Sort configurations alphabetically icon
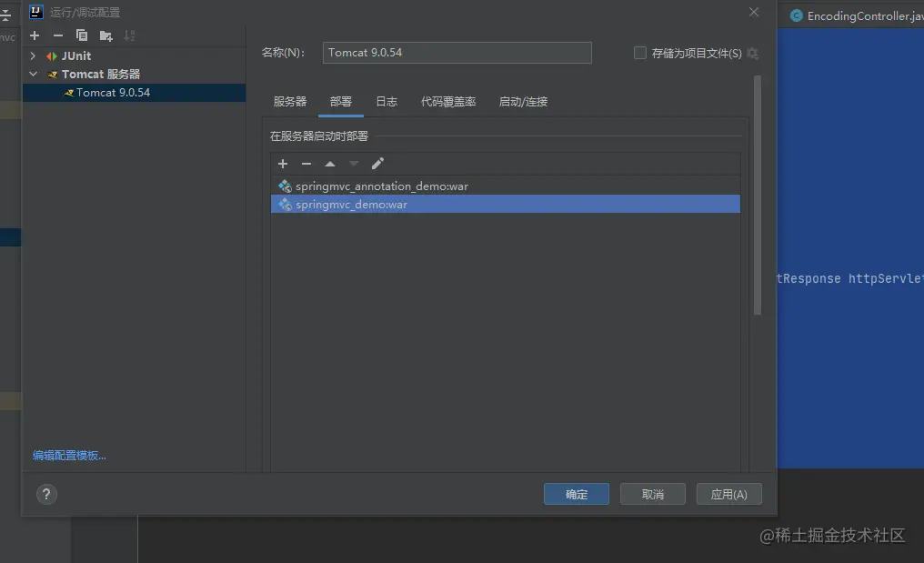The height and width of the screenshot is (563, 924). click(x=129, y=36)
